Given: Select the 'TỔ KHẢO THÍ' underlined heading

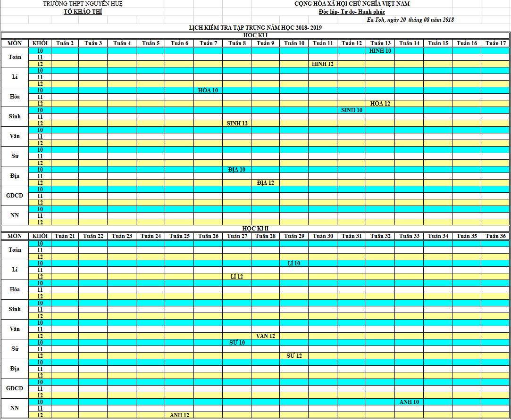Looking at the screenshot, I should coord(83,12).
